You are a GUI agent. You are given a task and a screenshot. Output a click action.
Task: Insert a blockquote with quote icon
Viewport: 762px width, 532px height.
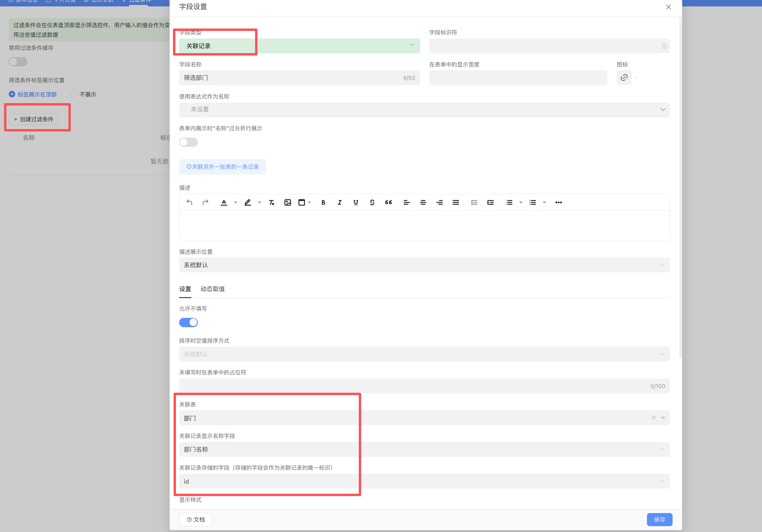(x=388, y=202)
